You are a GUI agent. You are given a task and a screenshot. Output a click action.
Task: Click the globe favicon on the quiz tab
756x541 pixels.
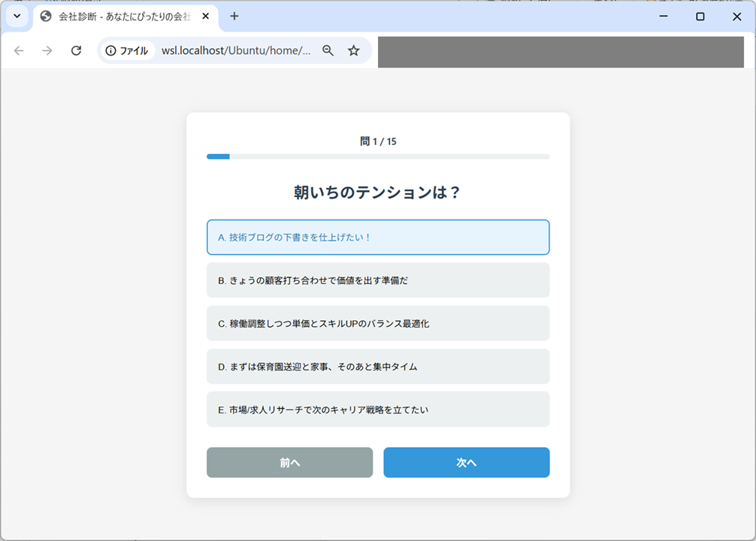46,16
